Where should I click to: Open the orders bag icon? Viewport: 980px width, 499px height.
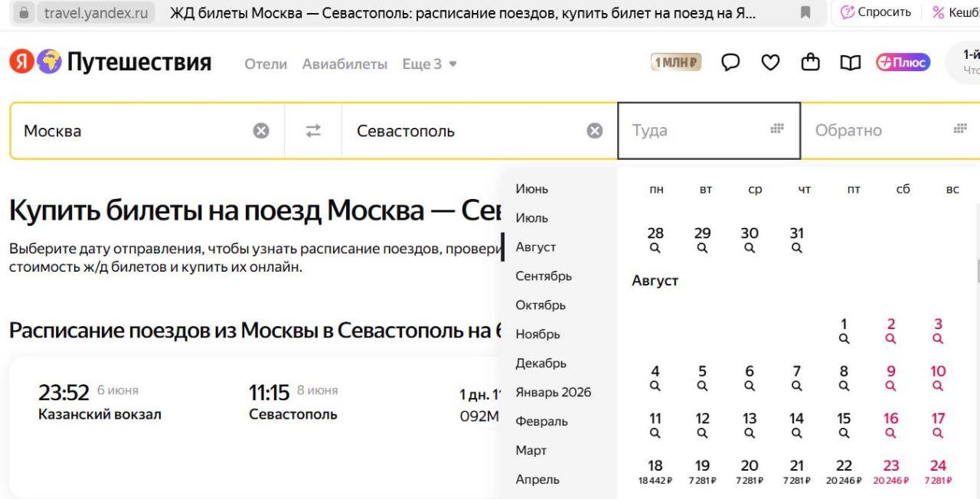pyautogui.click(x=810, y=62)
